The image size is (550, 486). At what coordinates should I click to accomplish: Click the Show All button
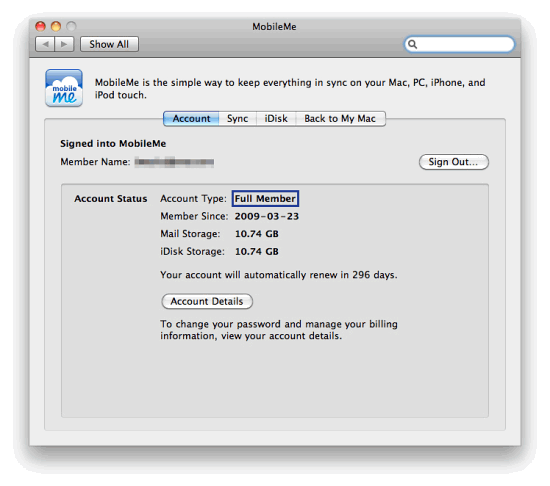(x=109, y=44)
